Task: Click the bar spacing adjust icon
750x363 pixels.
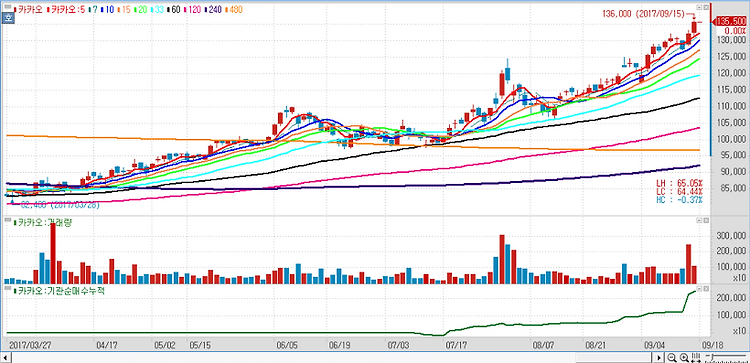Action: tap(696, 358)
